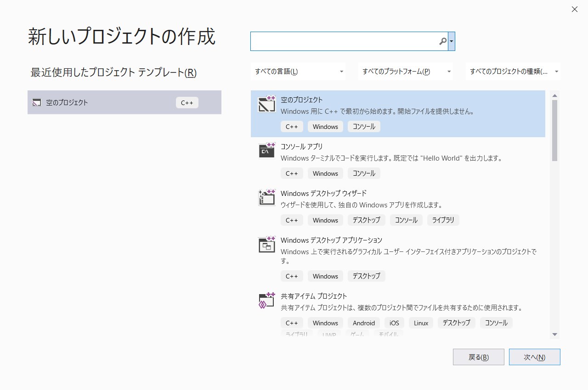Click the scrollbar down arrow
Image resolution: width=588 pixels, height=390 pixels.
click(555, 334)
